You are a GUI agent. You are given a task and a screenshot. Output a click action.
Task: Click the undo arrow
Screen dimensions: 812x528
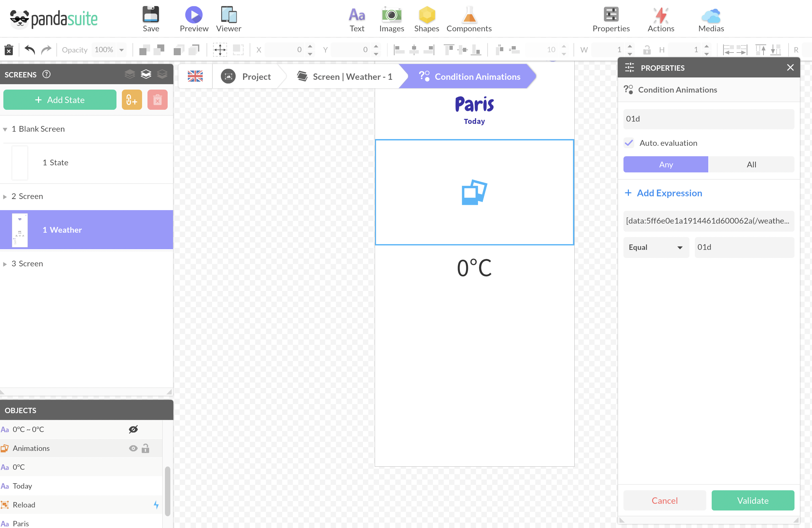pyautogui.click(x=30, y=50)
